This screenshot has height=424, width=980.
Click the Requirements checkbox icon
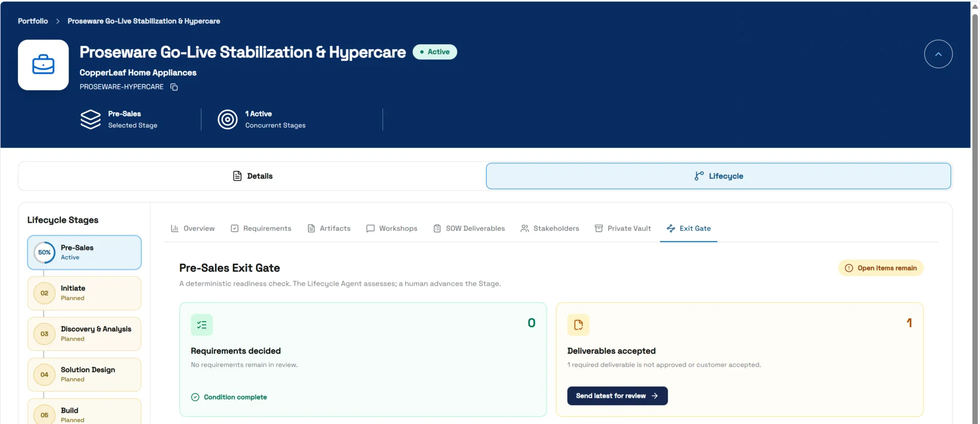coord(235,229)
